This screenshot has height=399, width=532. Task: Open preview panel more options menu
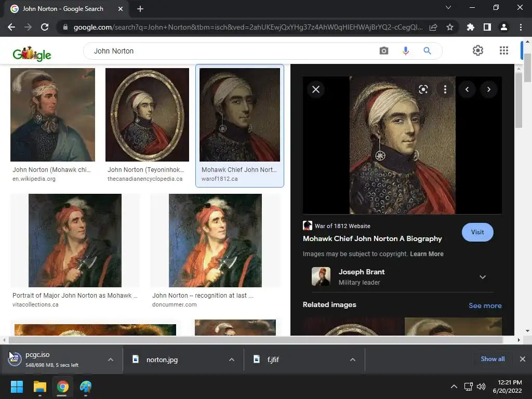(445, 89)
